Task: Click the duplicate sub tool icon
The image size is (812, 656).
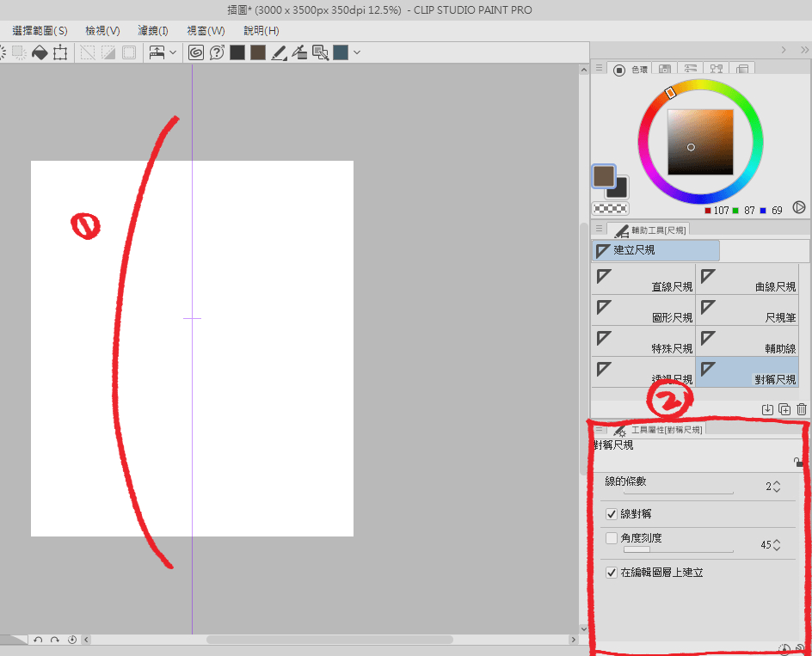Action: (x=784, y=409)
